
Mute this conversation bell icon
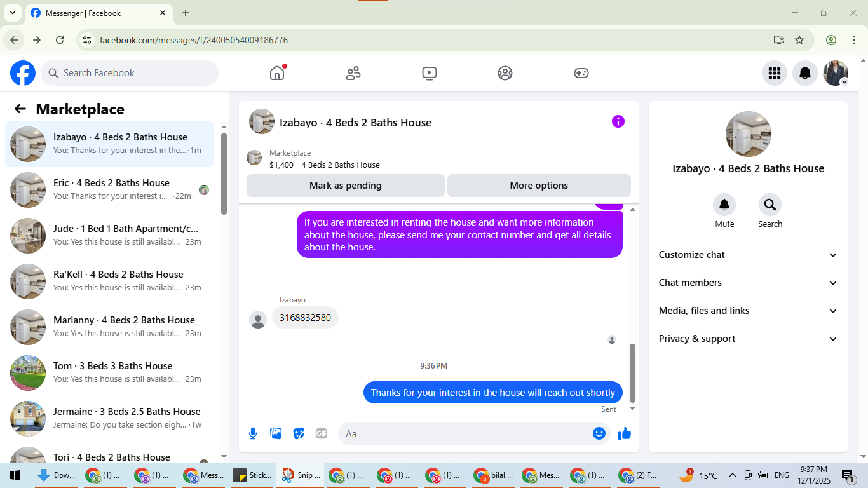724,205
